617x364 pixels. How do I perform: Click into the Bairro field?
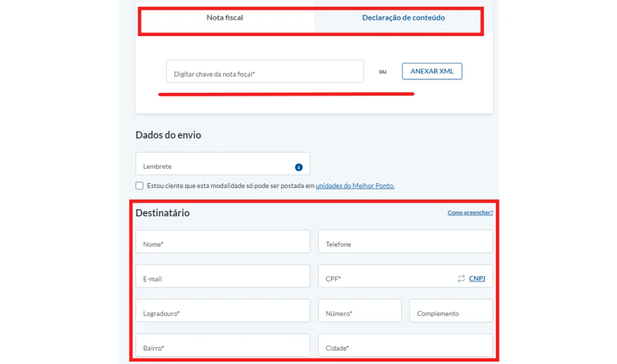pyautogui.click(x=223, y=345)
